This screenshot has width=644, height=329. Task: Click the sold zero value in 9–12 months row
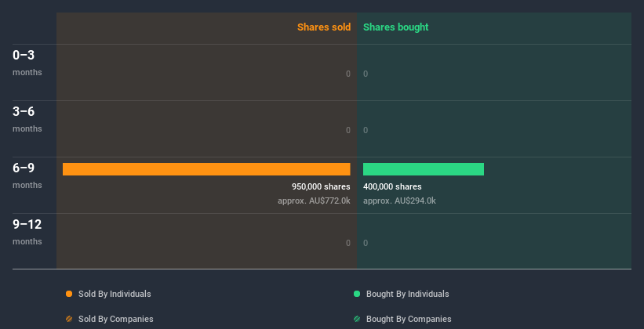pos(348,243)
